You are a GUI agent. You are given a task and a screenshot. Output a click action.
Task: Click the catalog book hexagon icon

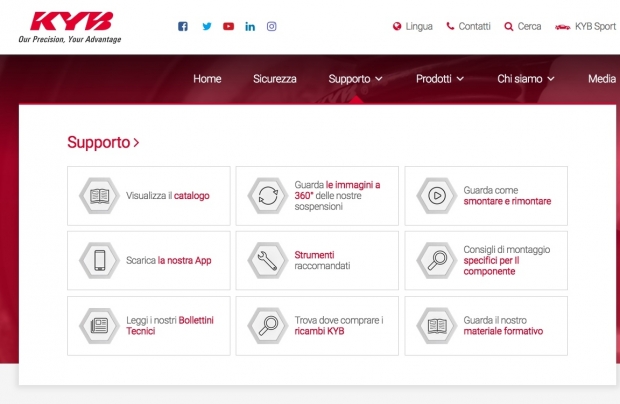pyautogui.click(x=99, y=196)
